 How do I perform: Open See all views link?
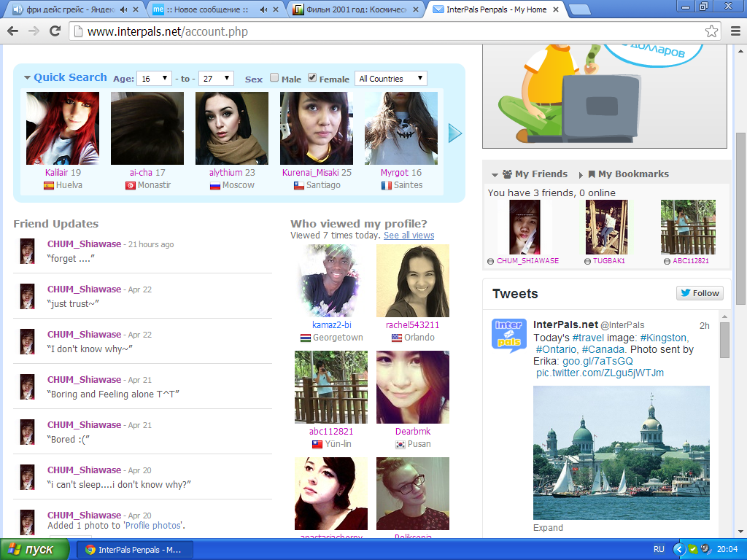tap(409, 236)
